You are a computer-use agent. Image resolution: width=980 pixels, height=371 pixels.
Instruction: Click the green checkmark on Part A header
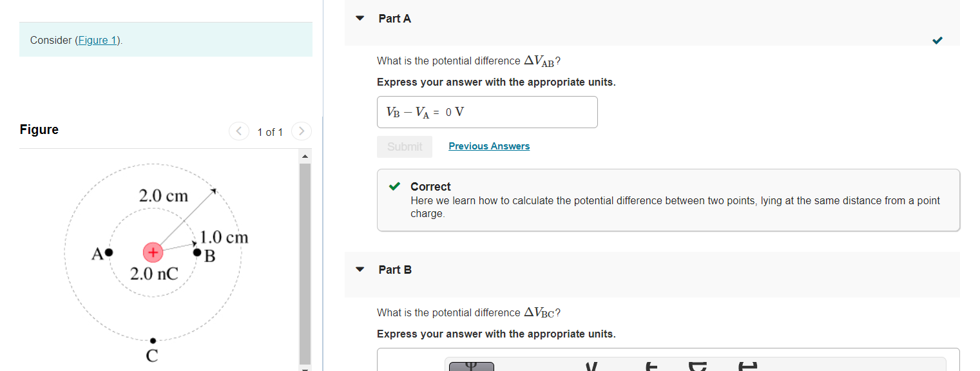pos(937,40)
